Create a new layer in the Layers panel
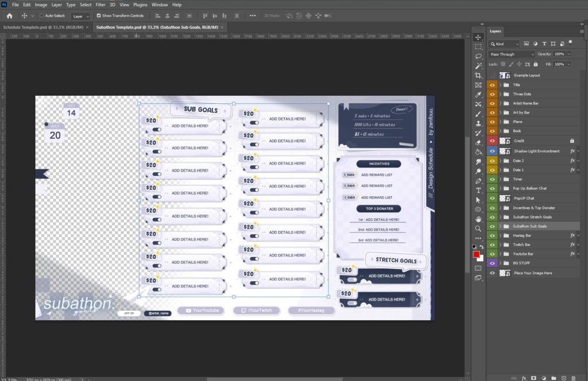 coord(564,378)
